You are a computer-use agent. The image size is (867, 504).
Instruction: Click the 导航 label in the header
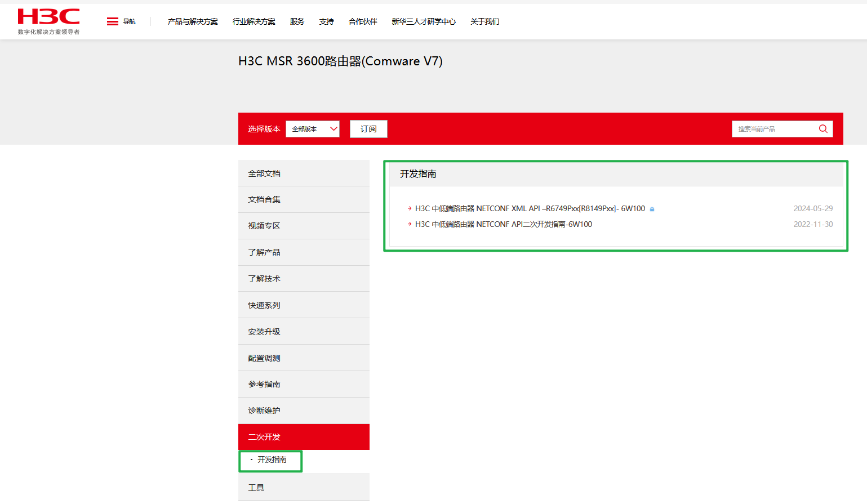point(130,21)
